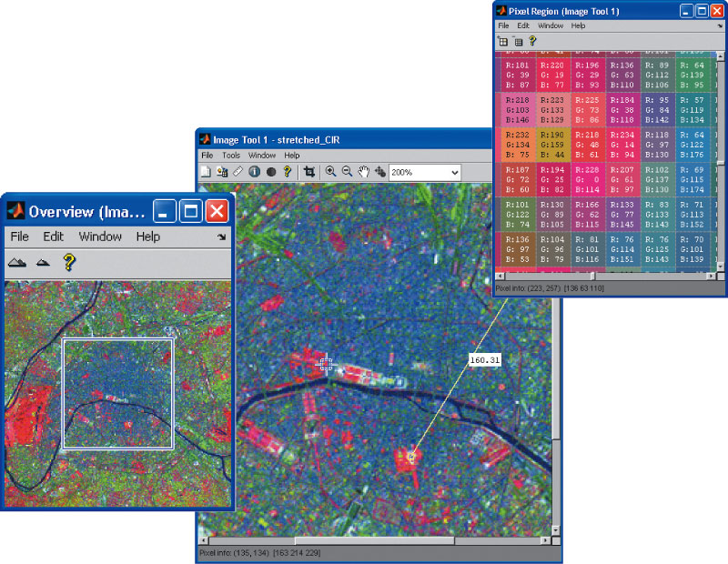This screenshot has width=728, height=564.
Task: Click the white view rectangle in Overview
Action: coord(118,394)
